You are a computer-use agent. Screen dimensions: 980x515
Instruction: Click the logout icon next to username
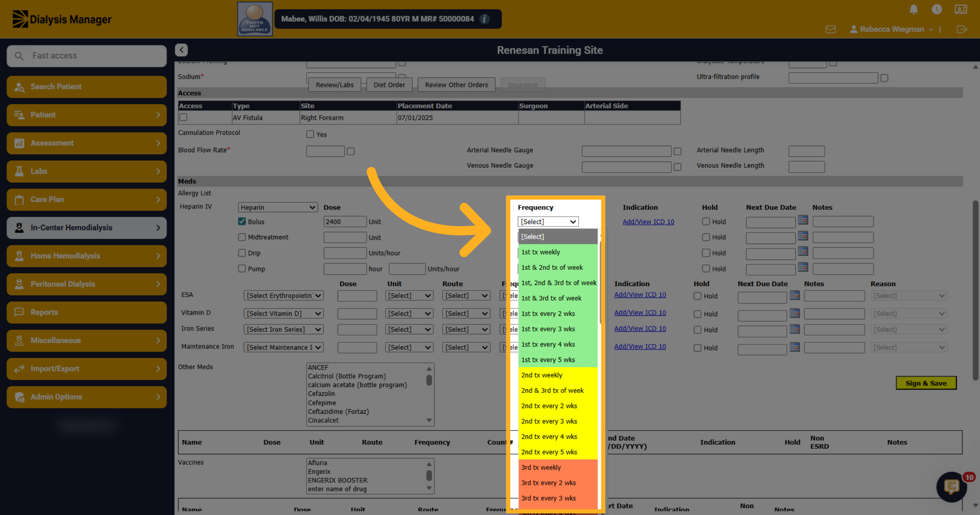coord(962,29)
